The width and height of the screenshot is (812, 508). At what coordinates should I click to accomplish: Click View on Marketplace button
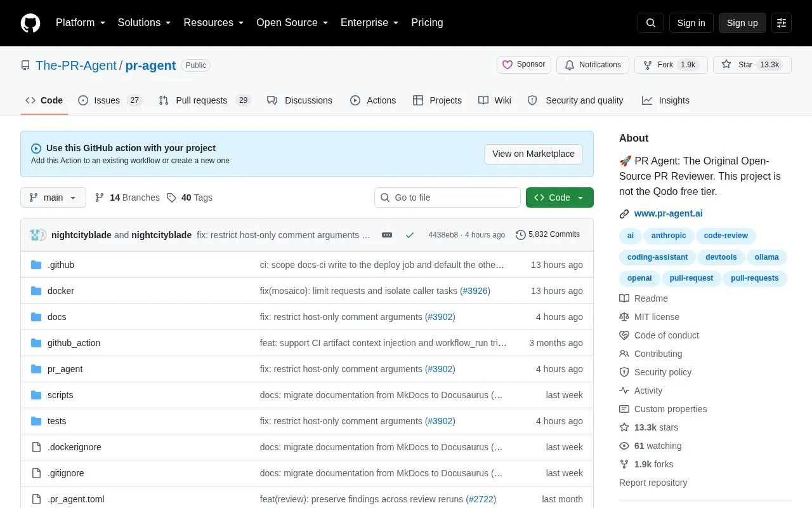534,154
